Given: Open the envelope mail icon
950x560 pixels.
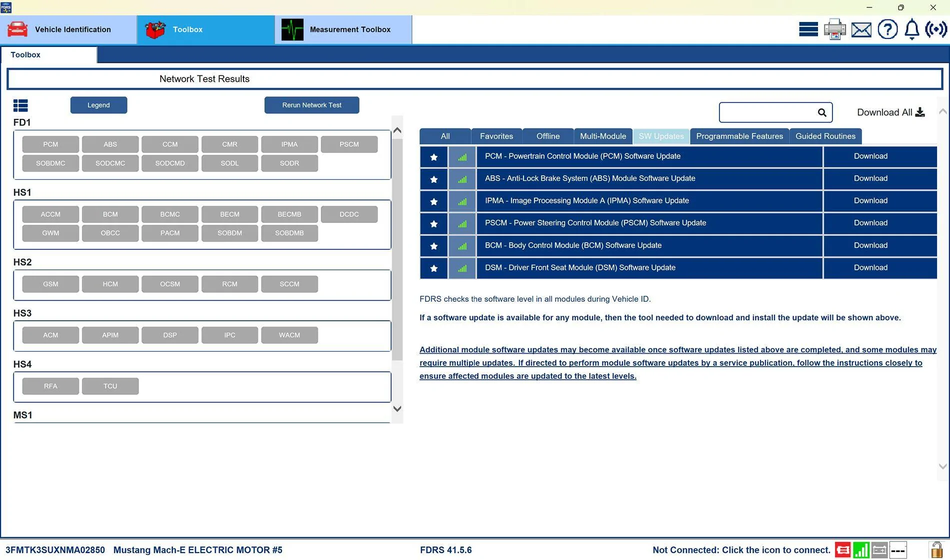Looking at the screenshot, I should pyautogui.click(x=861, y=30).
